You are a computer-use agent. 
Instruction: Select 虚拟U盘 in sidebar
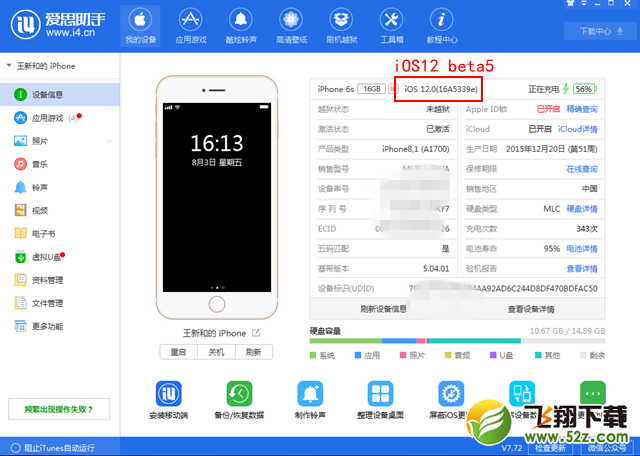[60, 257]
